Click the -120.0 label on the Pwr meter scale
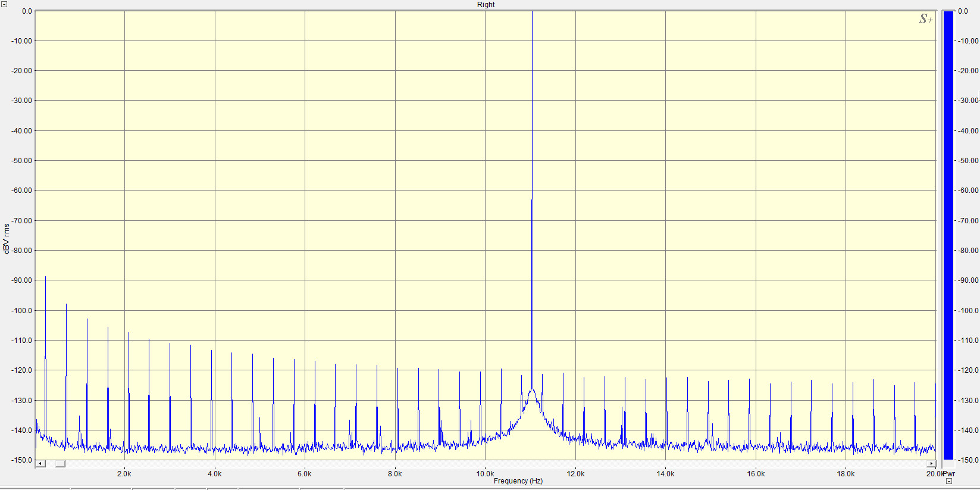The image size is (980, 490). point(968,370)
